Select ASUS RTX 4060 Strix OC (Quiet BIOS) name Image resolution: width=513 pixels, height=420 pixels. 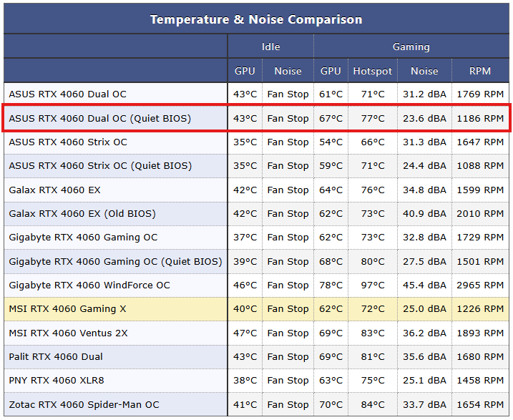[x=100, y=166]
